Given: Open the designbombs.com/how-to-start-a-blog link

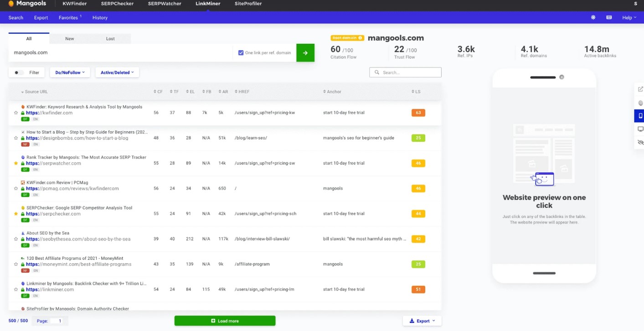Looking at the screenshot, I should point(77,138).
